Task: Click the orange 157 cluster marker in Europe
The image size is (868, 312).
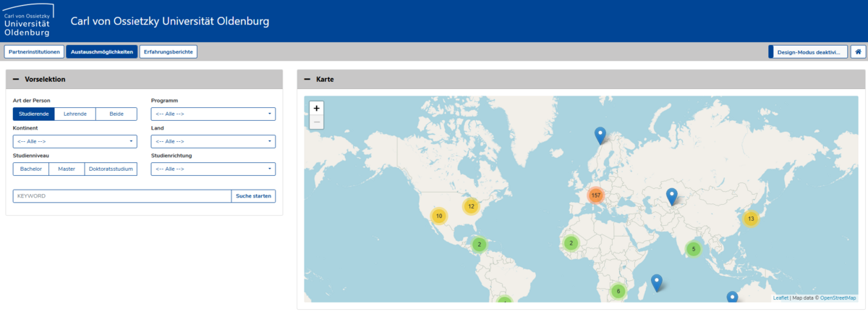Action: click(x=595, y=196)
